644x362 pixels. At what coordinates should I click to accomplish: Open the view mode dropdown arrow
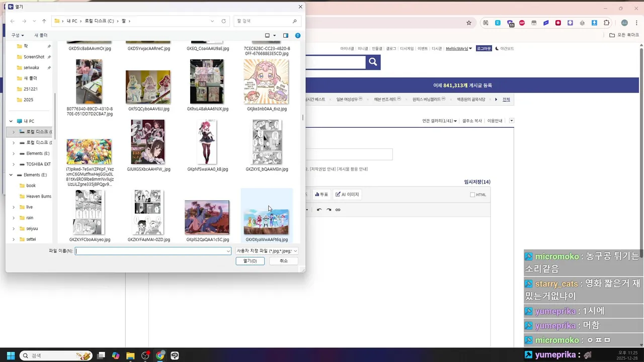pyautogui.click(x=274, y=35)
